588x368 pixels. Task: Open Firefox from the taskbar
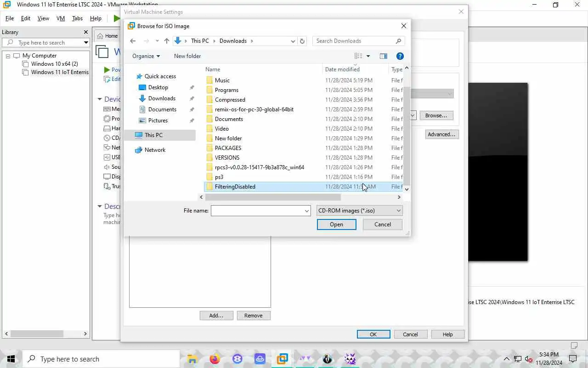[215, 359]
